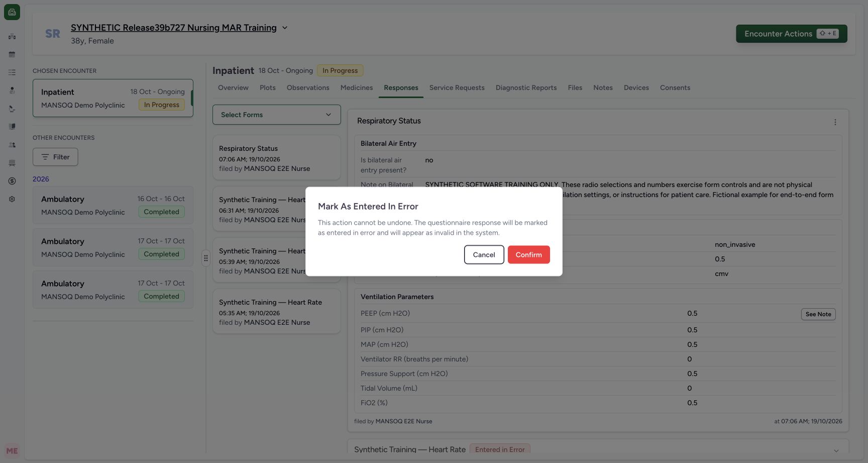868x463 pixels.
Task: Cancel the Mark As Entered In Error dialog
Action: 484,255
